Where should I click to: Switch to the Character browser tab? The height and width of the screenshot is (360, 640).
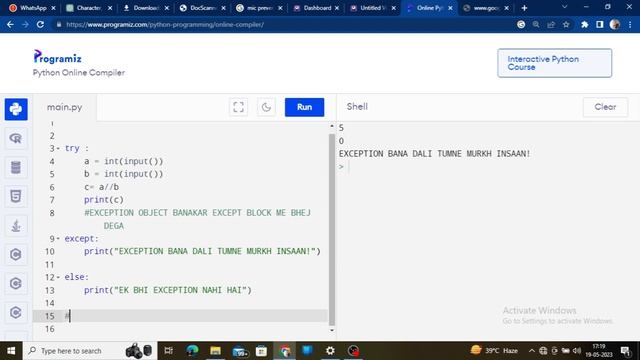click(89, 8)
